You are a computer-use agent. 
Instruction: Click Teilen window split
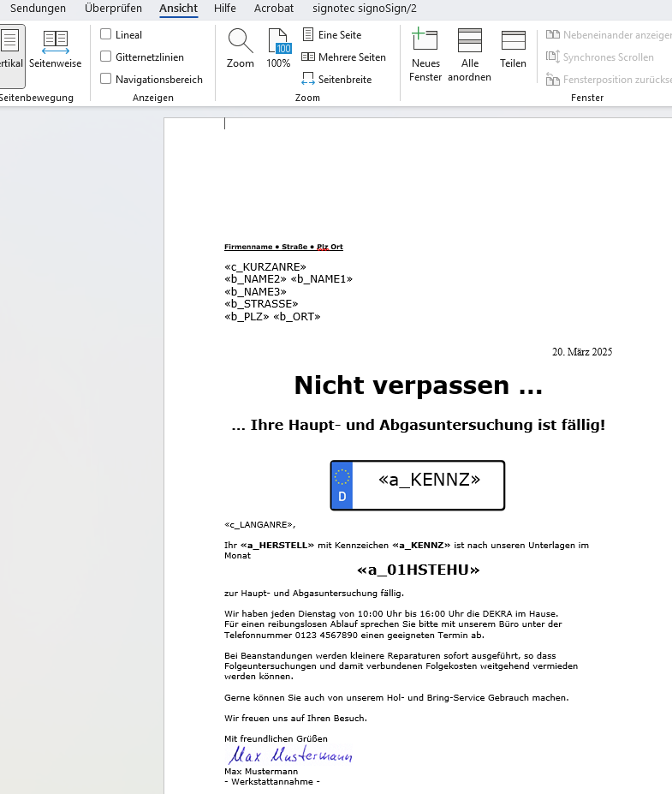[513, 49]
